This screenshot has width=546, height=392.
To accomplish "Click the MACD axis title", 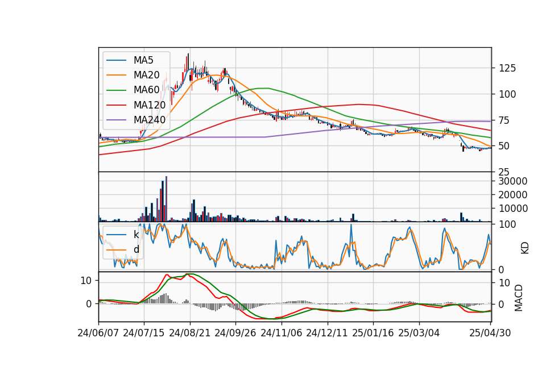I will tap(519, 298).
